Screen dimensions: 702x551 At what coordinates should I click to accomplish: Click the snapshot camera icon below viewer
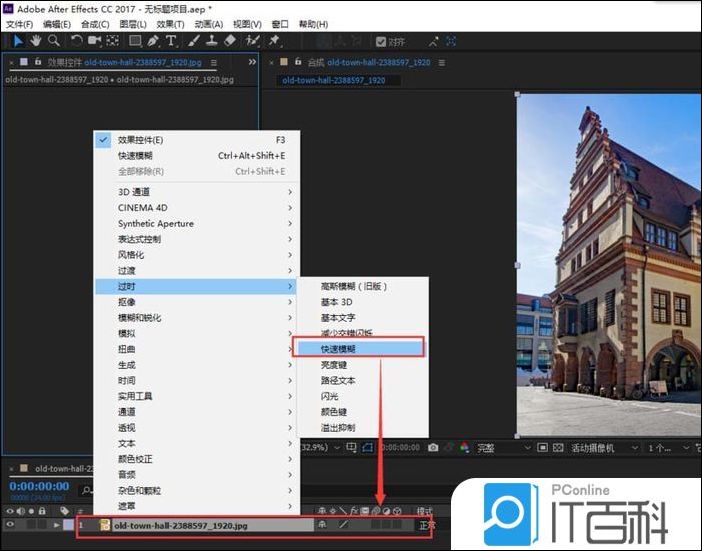[433, 447]
